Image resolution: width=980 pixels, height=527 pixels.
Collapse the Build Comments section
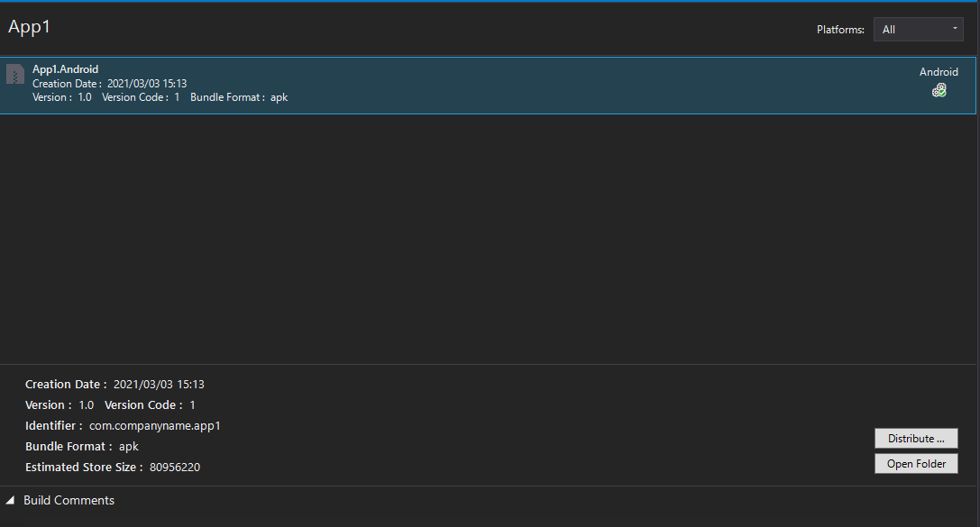tap(10, 500)
